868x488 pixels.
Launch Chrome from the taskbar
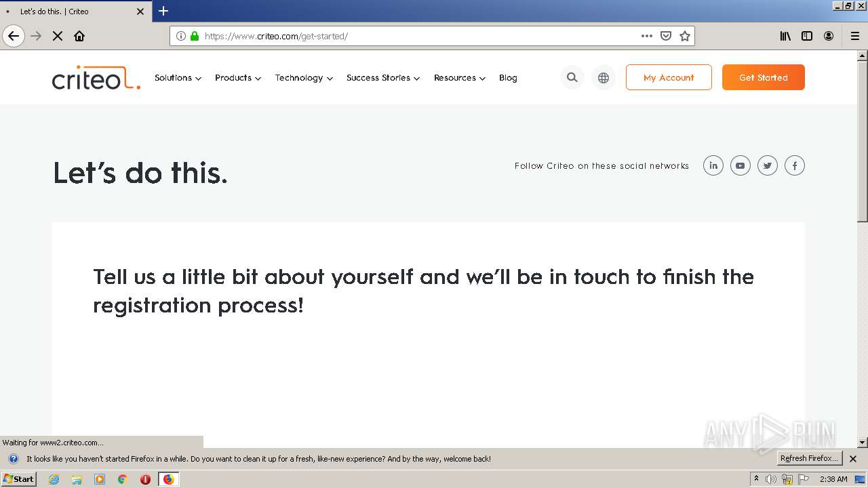point(123,479)
